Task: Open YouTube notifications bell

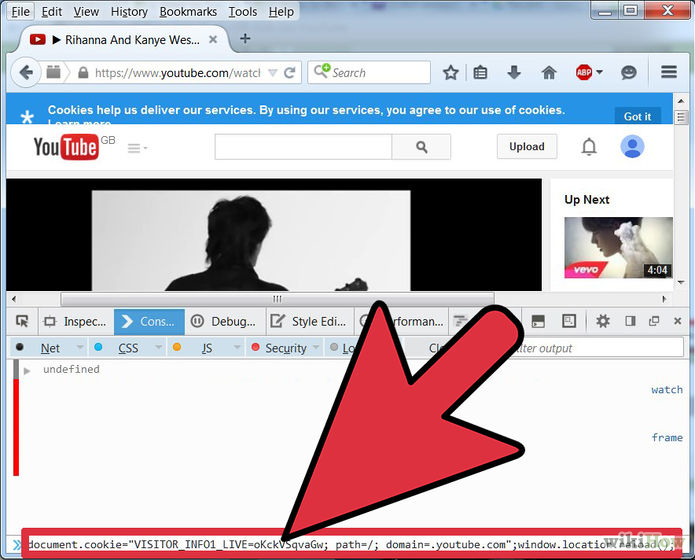Action: (x=589, y=146)
